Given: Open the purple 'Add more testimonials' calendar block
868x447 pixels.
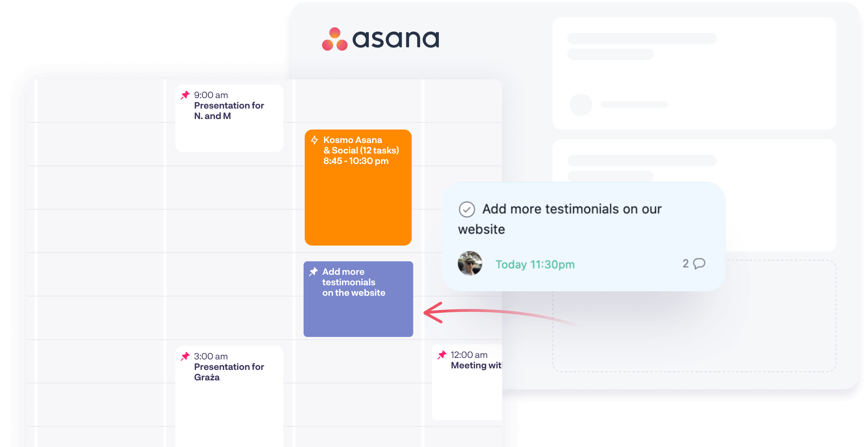Looking at the screenshot, I should (358, 299).
